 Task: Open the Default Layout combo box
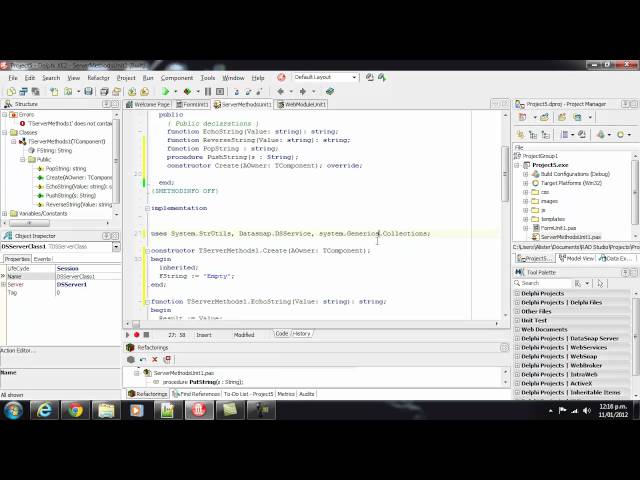[x=325, y=77]
